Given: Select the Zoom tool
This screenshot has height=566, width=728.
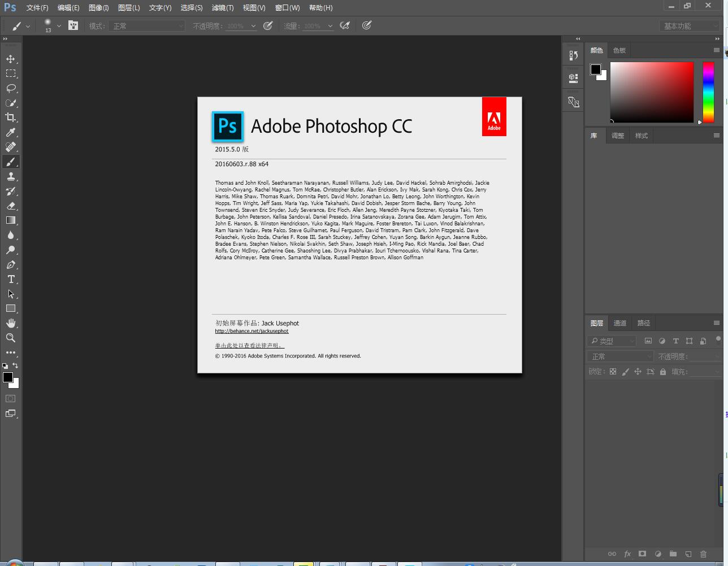Looking at the screenshot, I should pos(11,338).
